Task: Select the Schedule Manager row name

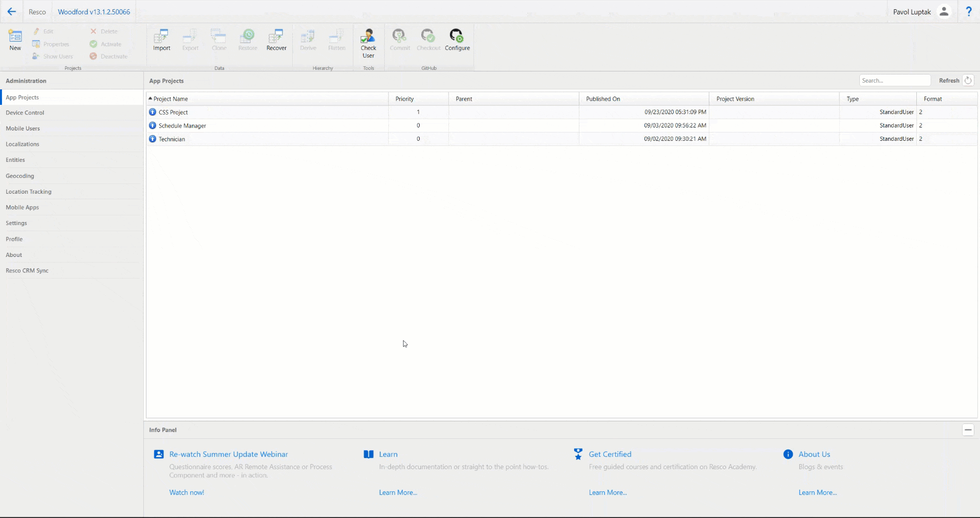Action: (x=182, y=125)
